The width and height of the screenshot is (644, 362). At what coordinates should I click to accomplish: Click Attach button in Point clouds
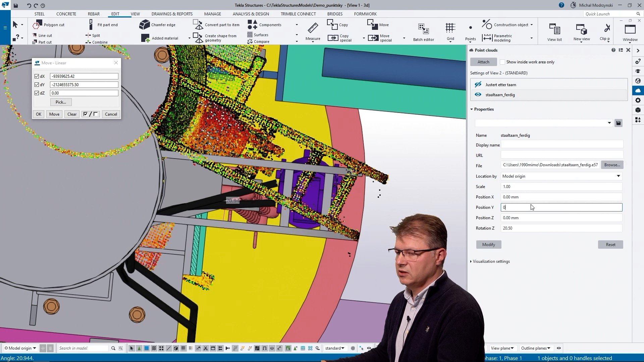pyautogui.click(x=483, y=62)
